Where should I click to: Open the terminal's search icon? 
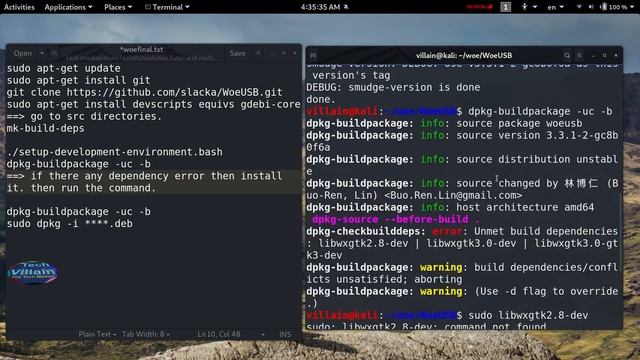(567, 55)
